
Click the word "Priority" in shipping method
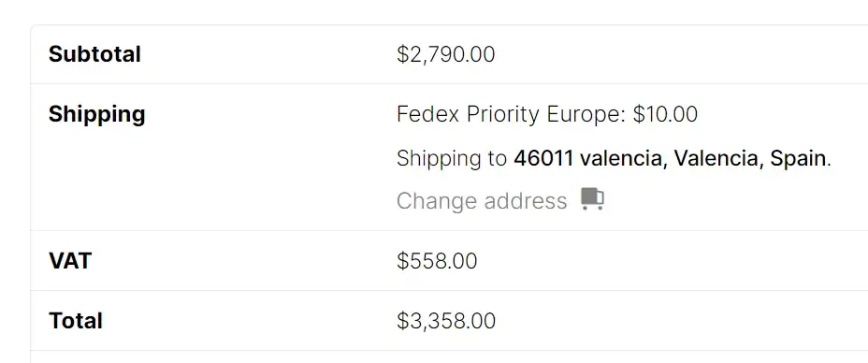[503, 114]
